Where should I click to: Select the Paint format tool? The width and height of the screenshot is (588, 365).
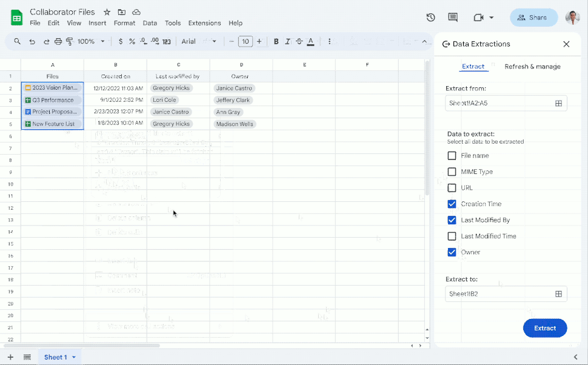tap(68, 41)
